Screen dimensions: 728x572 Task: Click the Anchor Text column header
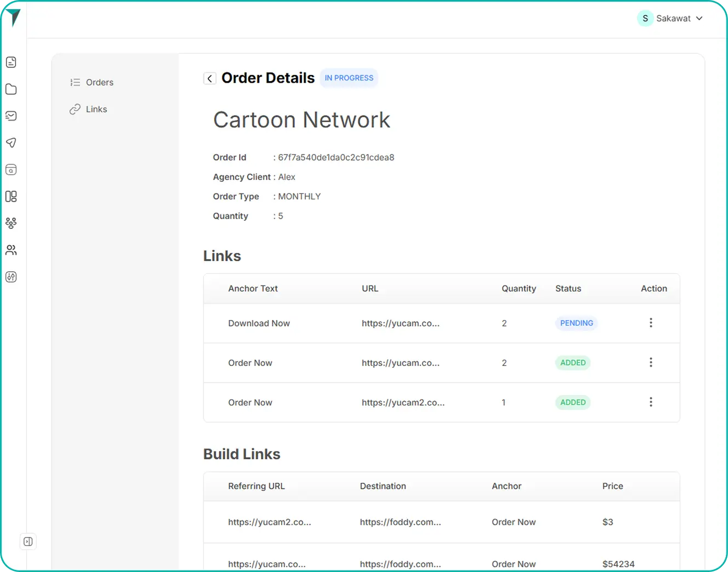point(253,288)
